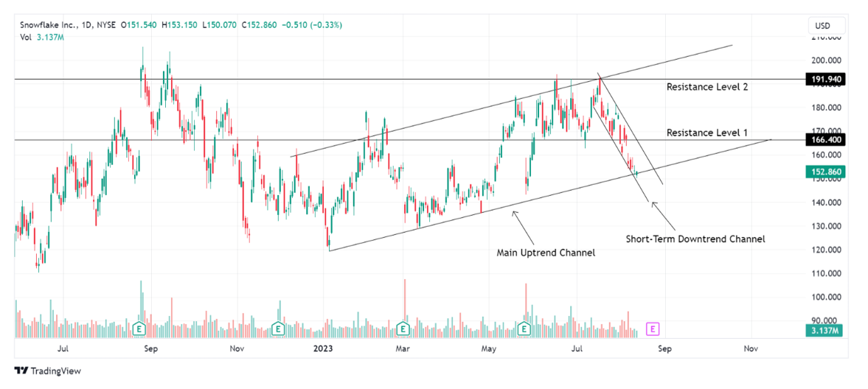
Task: Click the TradingView logo
Action: [x=48, y=371]
